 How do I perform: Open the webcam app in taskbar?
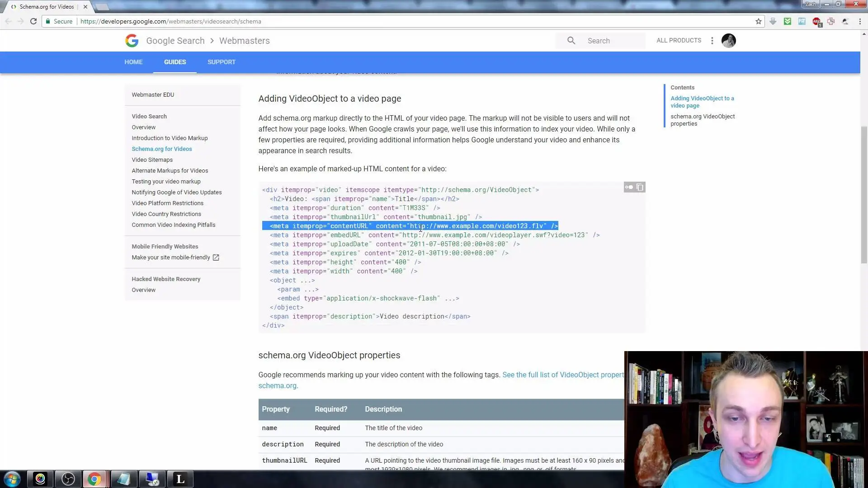point(40,479)
